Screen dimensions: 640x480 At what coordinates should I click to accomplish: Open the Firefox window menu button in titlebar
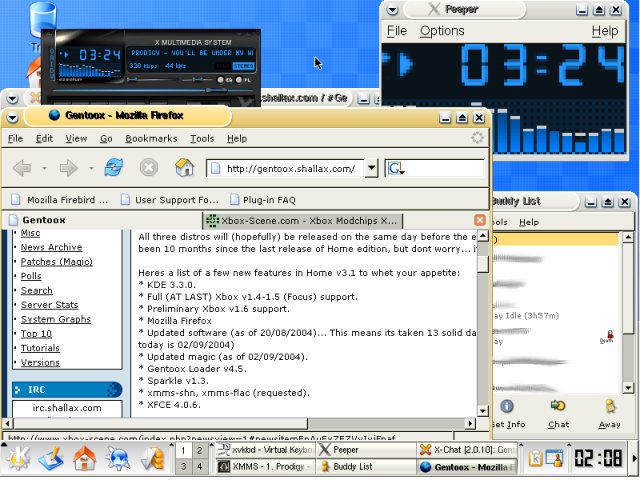coord(13,118)
